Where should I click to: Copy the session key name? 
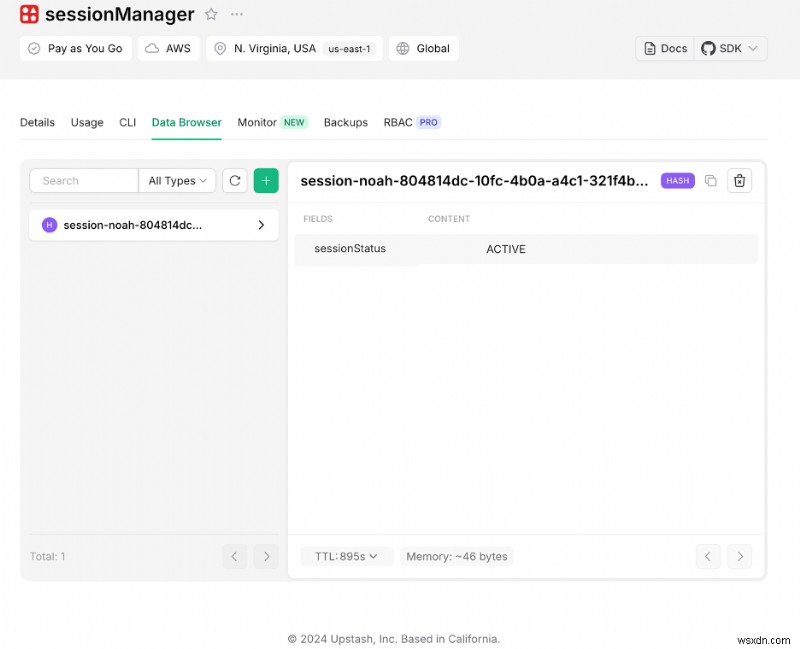click(711, 181)
